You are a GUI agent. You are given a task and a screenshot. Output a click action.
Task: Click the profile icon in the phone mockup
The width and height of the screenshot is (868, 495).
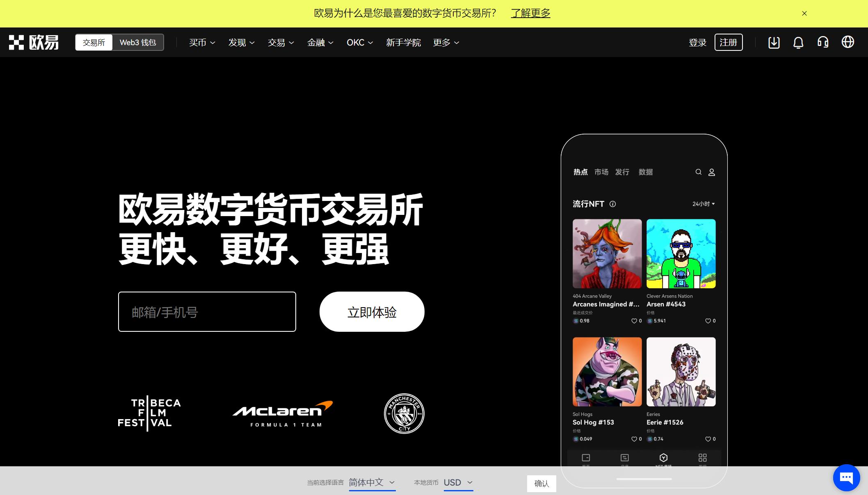coord(712,172)
